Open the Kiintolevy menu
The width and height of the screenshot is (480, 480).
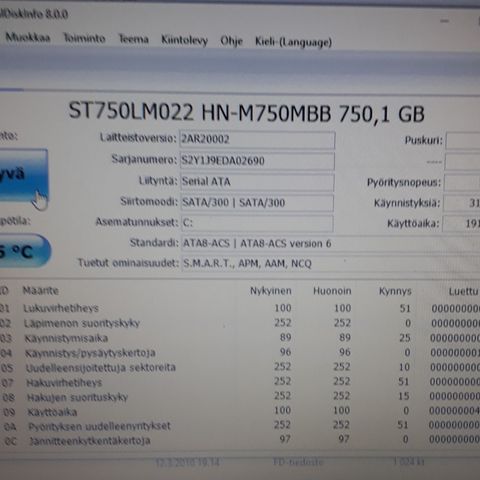point(184,40)
